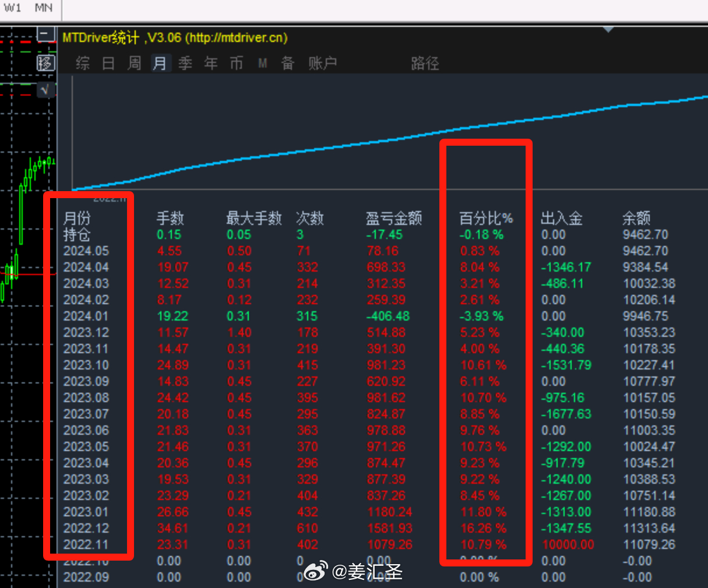Open the 备 notes icon in MTDriver toolbar
The width and height of the screenshot is (708, 588).
pyautogui.click(x=287, y=63)
